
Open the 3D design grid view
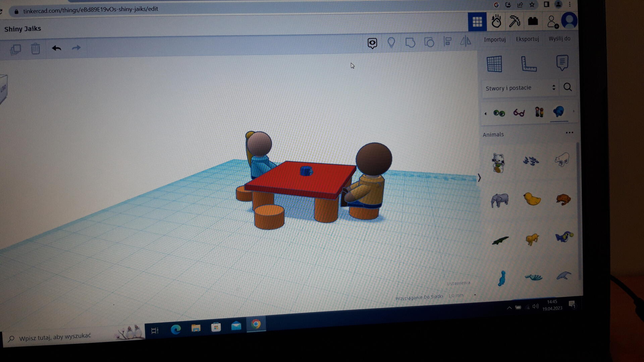point(477,22)
